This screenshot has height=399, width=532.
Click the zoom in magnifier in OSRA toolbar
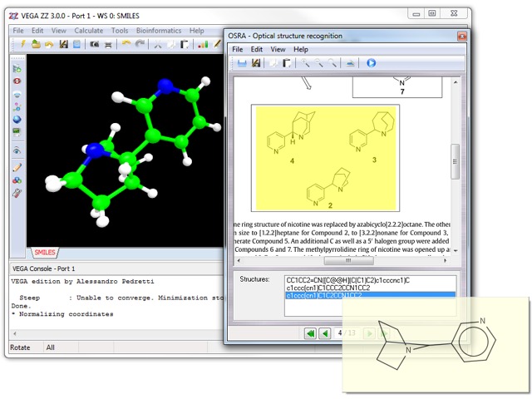305,63
